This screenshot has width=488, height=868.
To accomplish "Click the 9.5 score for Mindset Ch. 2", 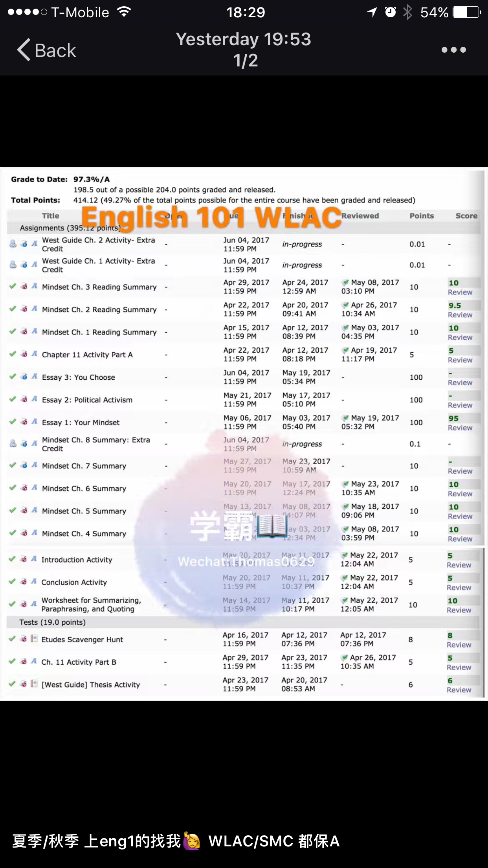I will pos(455,305).
